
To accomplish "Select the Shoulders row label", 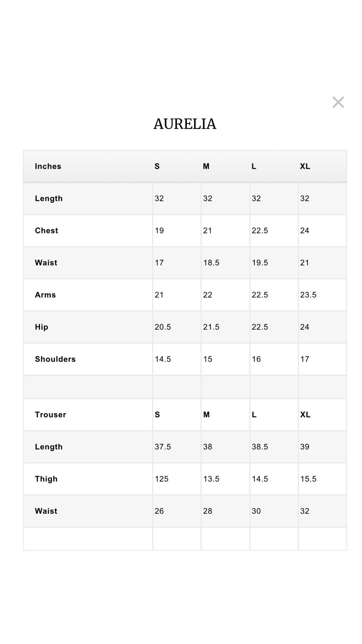I will click(55, 359).
